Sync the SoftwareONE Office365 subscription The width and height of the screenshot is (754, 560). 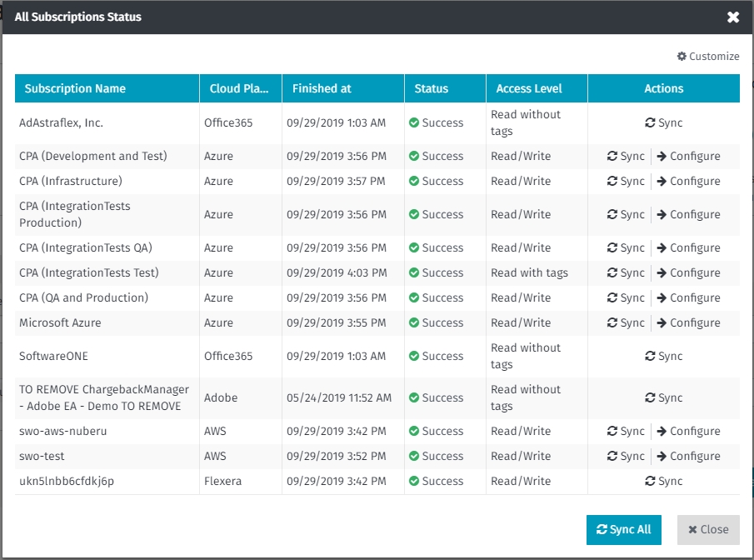click(663, 356)
